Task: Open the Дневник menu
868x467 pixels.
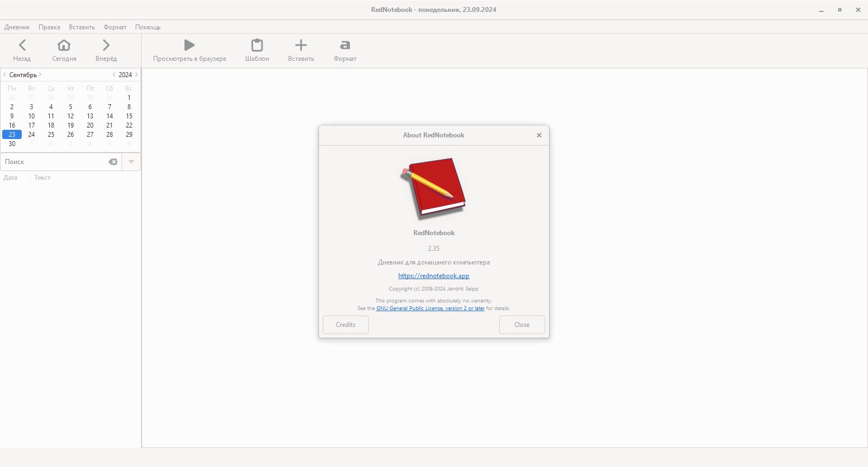Action: tap(17, 27)
